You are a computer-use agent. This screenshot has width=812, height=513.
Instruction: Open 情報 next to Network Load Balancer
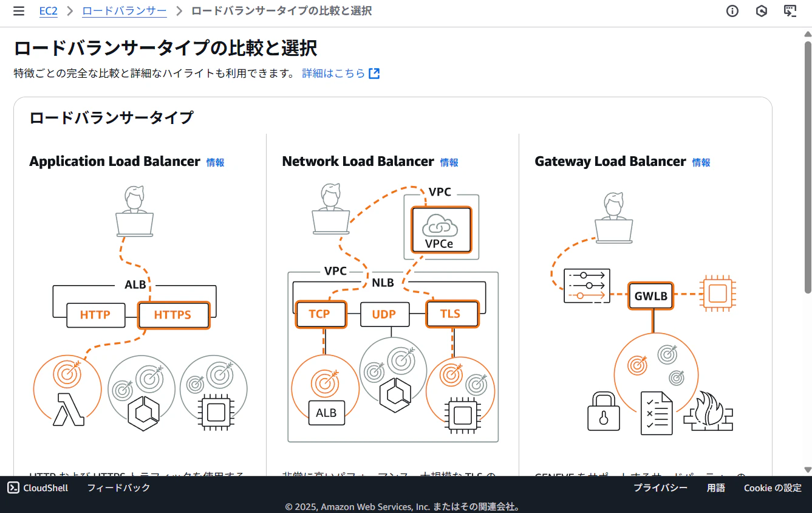point(449,162)
